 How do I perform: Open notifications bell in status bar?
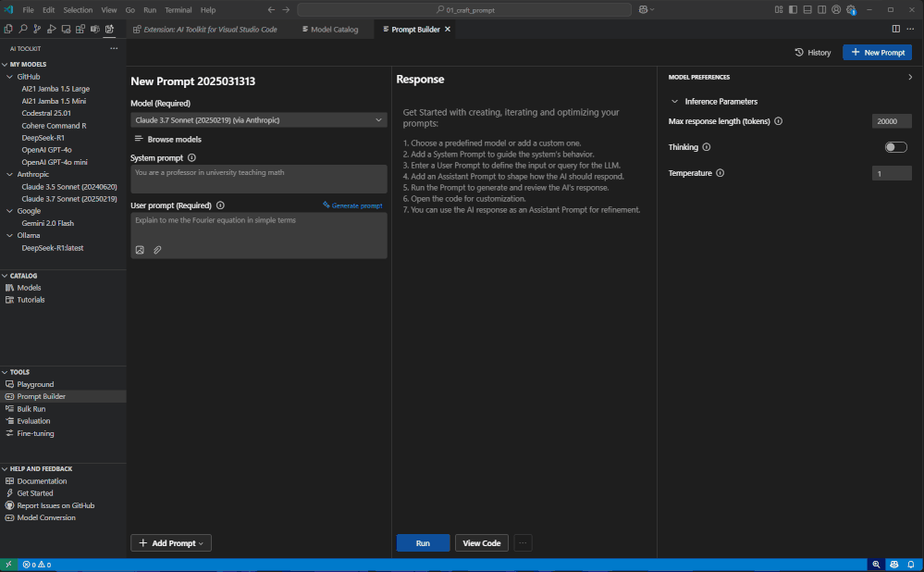(910, 565)
